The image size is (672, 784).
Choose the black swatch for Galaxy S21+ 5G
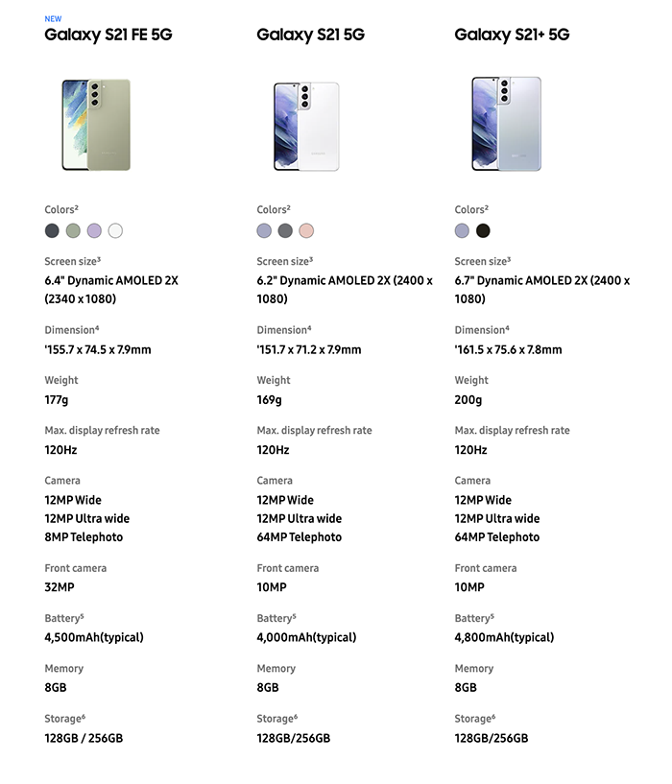pos(483,230)
